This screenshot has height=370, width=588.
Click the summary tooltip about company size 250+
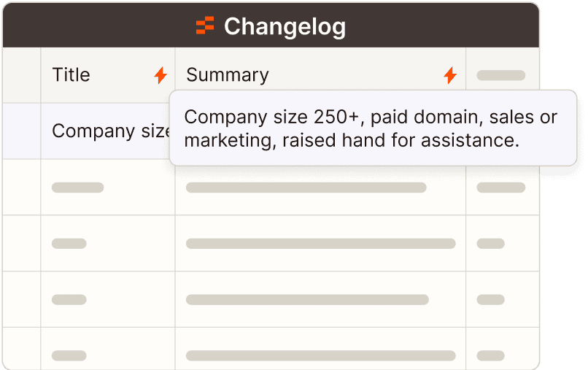372,128
